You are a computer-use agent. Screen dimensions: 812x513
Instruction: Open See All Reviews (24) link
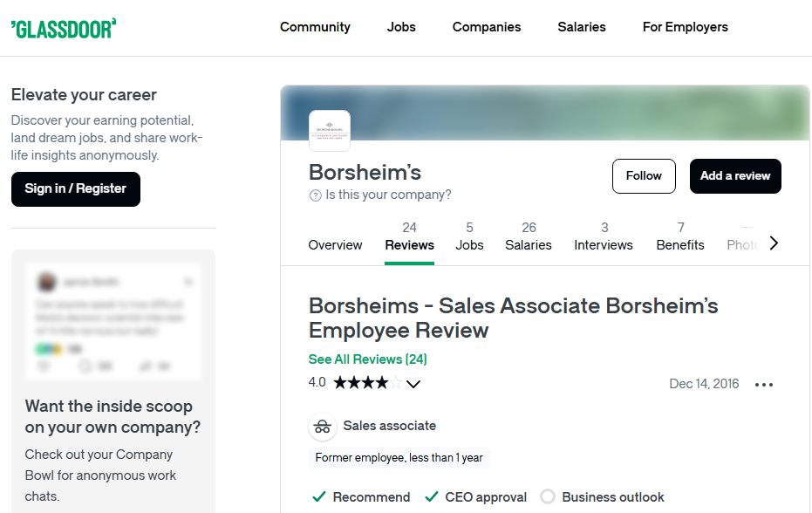[368, 359]
